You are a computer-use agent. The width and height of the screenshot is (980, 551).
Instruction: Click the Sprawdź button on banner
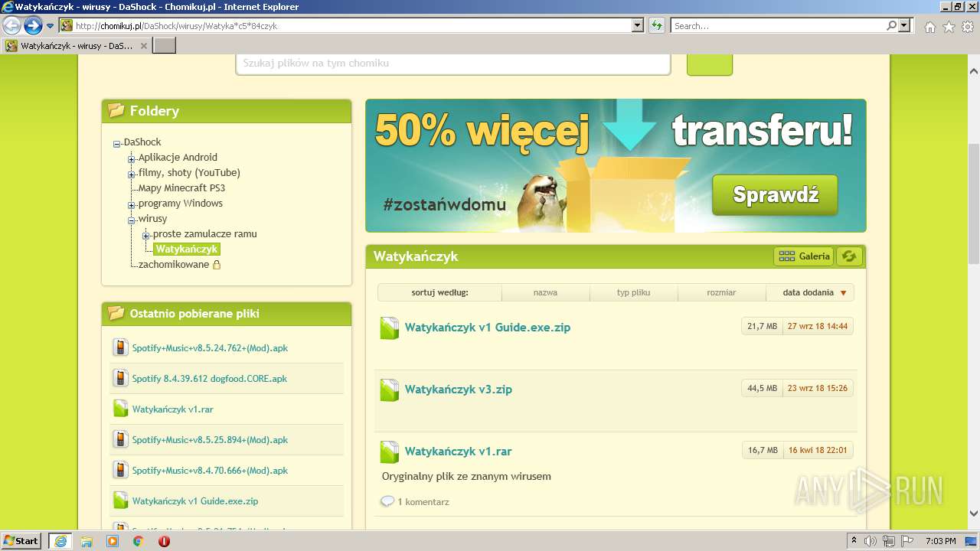[775, 195]
